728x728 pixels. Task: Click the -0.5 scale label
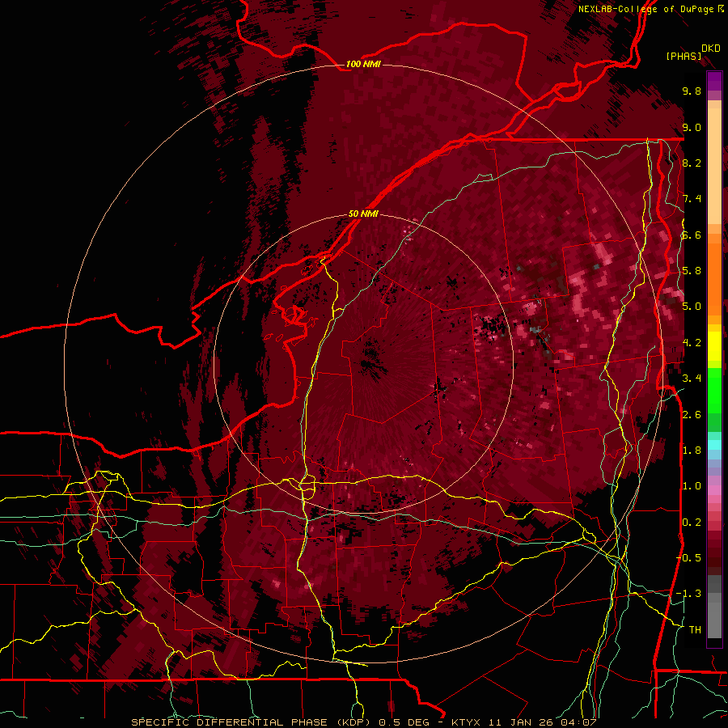tap(688, 557)
